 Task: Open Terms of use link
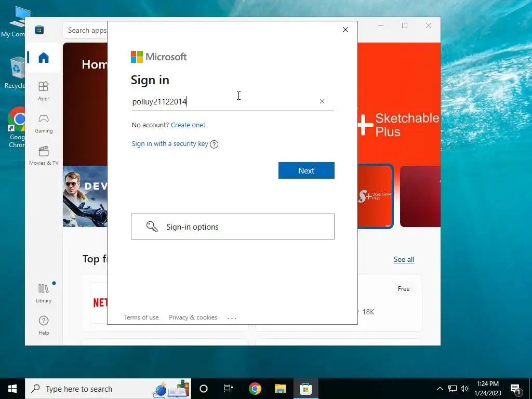(141, 317)
